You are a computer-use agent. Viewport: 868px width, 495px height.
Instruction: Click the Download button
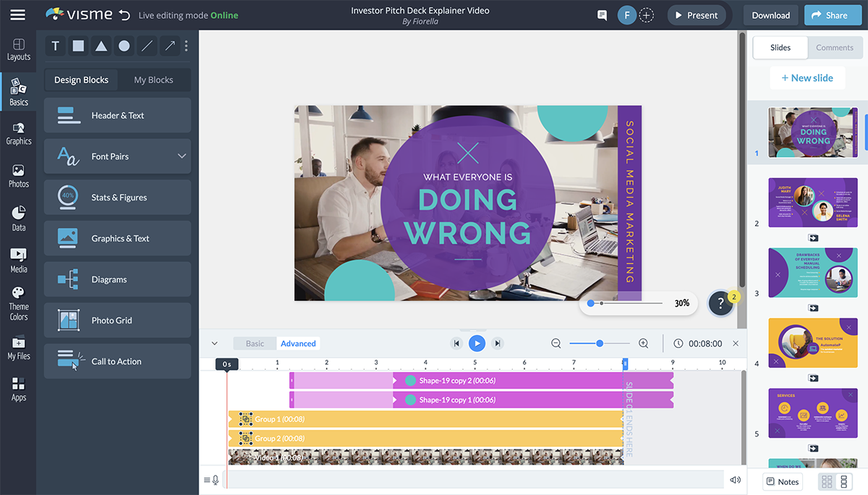(770, 15)
